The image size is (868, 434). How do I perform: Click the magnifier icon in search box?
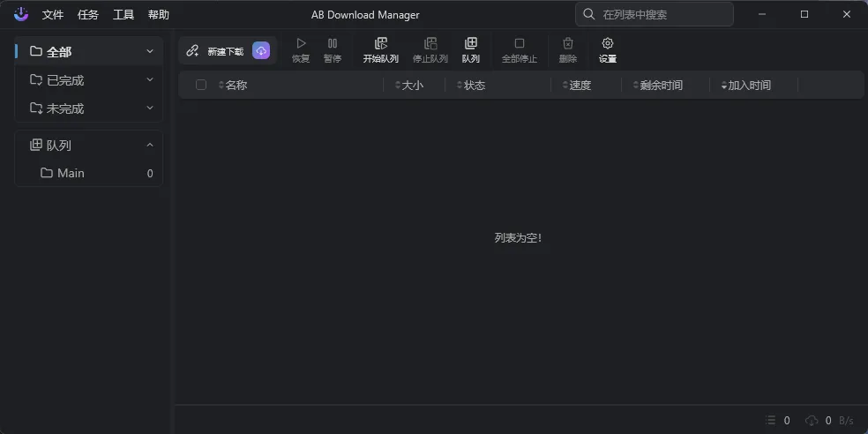(589, 14)
